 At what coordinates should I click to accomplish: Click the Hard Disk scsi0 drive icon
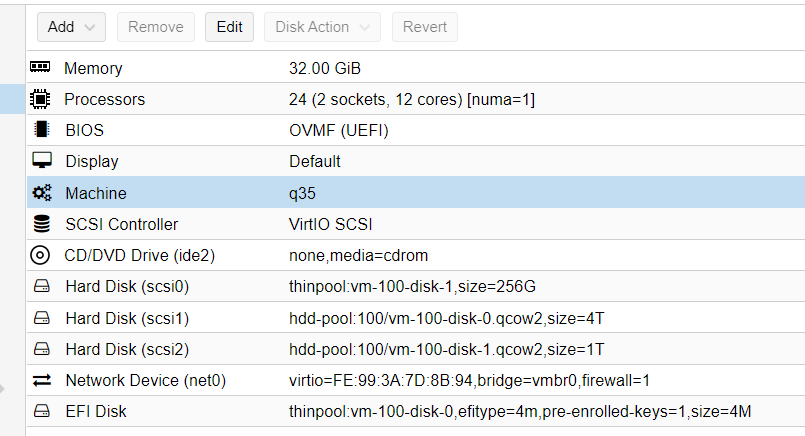click(x=42, y=286)
